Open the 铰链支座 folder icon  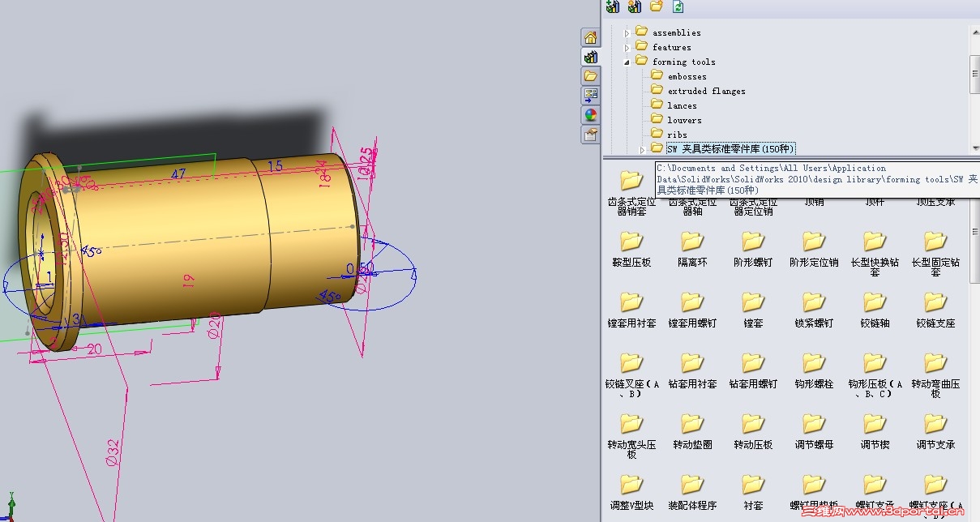pos(935,302)
